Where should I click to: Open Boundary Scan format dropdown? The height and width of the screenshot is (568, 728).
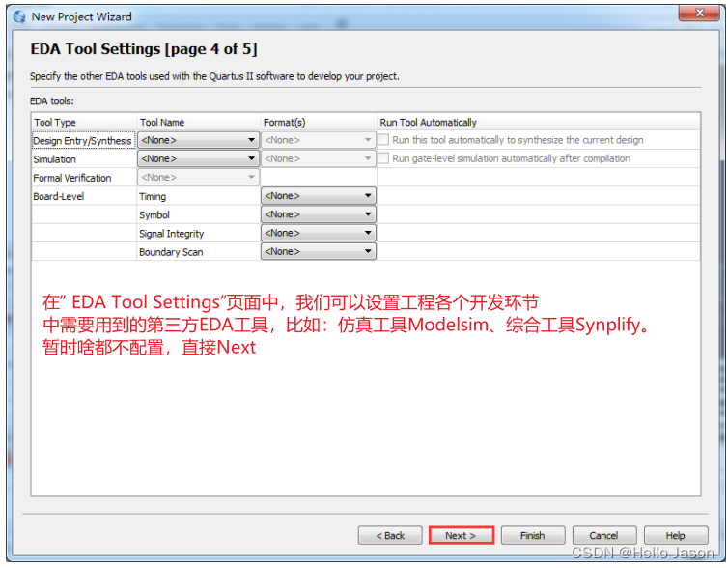click(318, 252)
